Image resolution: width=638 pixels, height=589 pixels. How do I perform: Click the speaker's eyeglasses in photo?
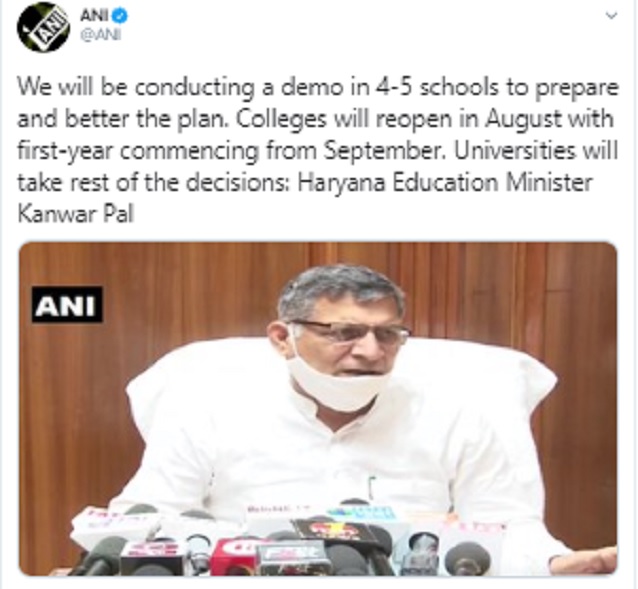pos(350,331)
